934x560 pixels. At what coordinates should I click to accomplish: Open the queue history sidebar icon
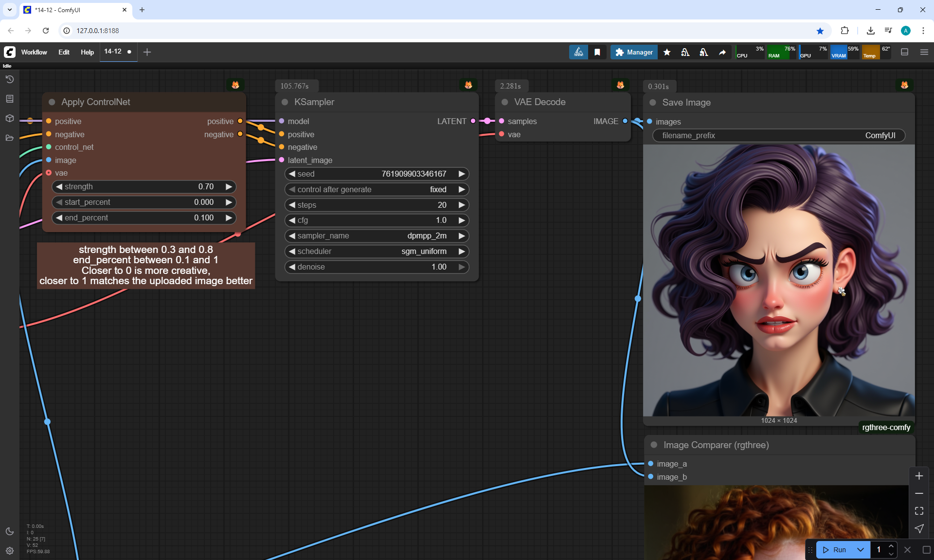coord(9,79)
